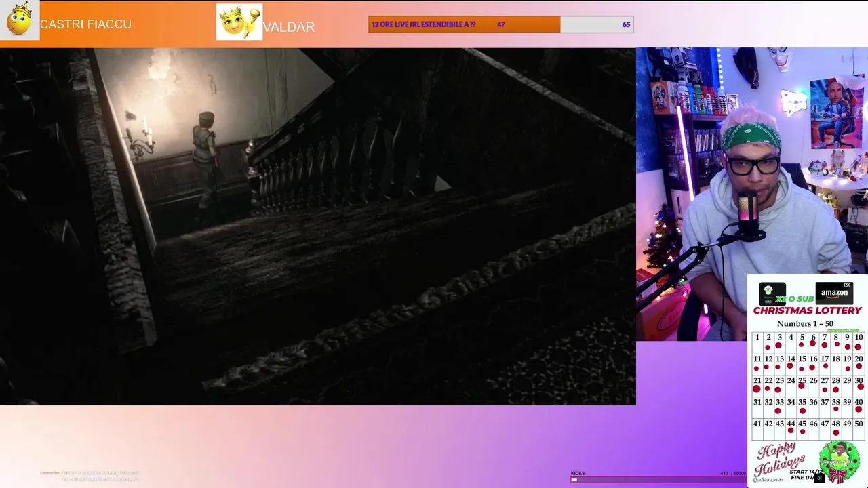This screenshot has width=868, height=488.
Task: Click the crowned emoji next to CASTRI FIACCU
Action: (x=20, y=20)
